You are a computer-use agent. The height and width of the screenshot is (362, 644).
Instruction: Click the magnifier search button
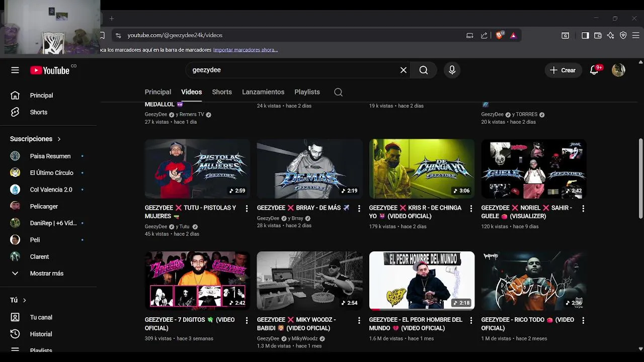pos(424,70)
